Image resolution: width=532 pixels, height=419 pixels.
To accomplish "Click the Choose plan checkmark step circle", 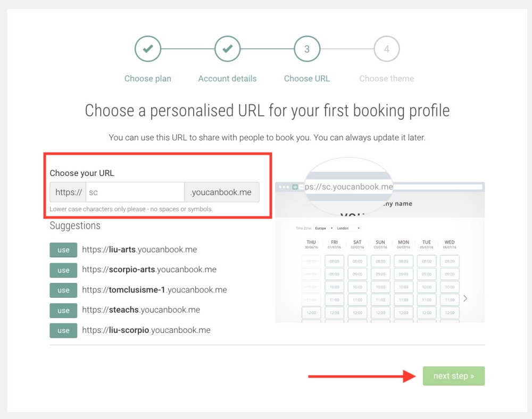I will (x=147, y=49).
